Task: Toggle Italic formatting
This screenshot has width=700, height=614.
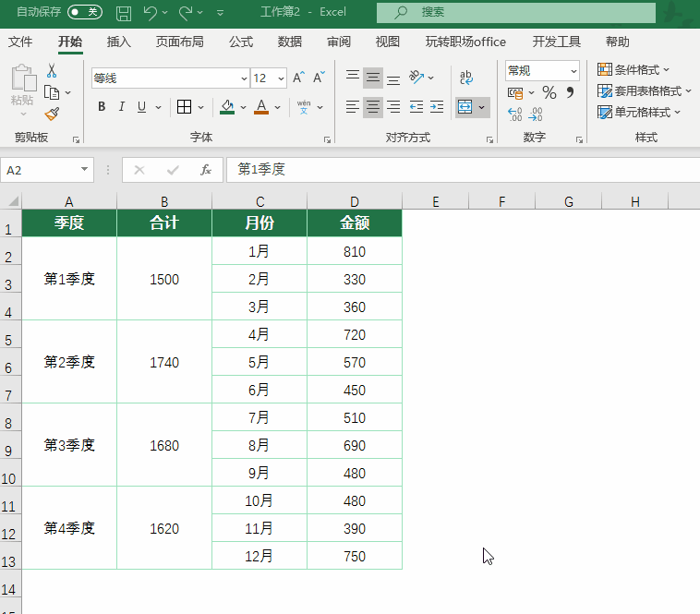Action: click(122, 107)
